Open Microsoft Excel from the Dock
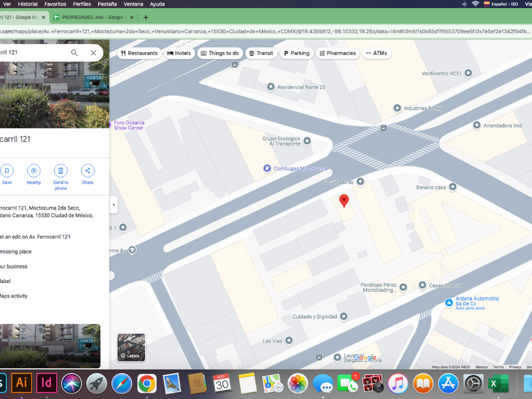This screenshot has height=399, width=532. [498, 384]
